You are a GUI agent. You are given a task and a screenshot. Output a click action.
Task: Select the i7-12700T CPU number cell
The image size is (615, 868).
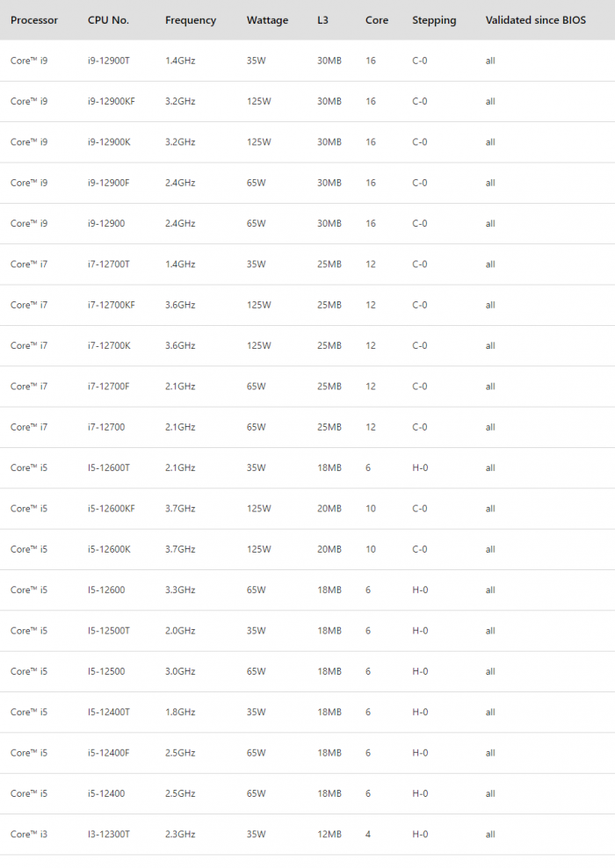click(x=109, y=264)
